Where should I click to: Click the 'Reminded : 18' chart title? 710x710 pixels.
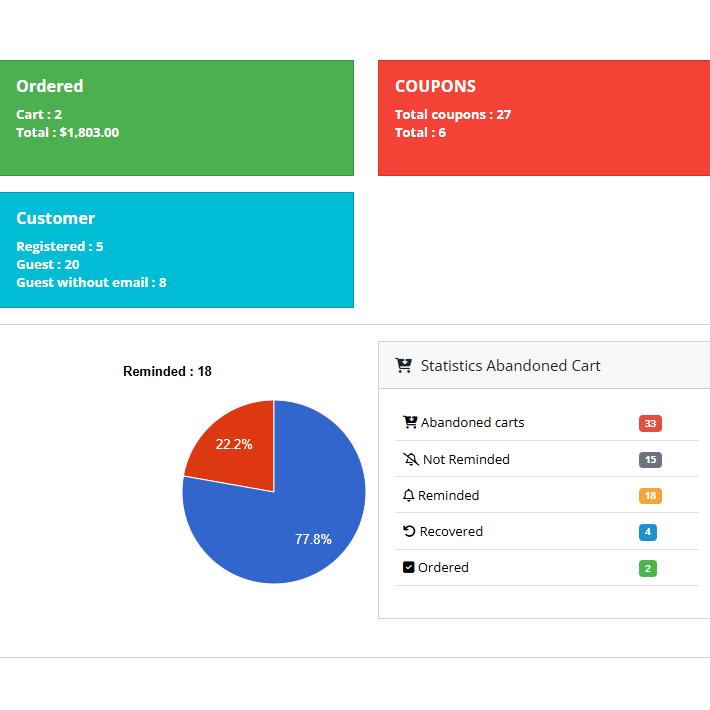167,371
